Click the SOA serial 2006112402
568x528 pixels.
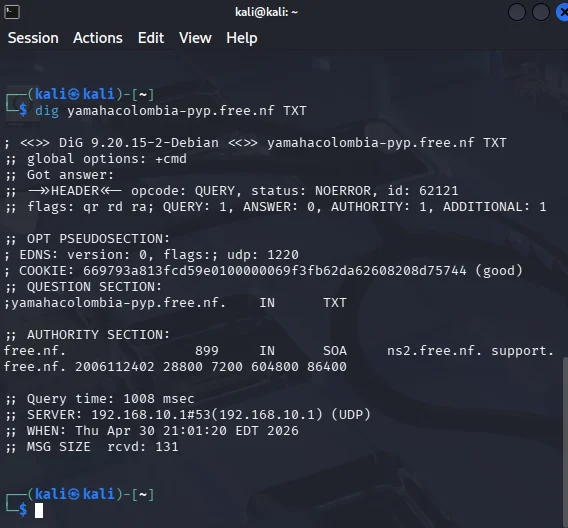coord(115,366)
